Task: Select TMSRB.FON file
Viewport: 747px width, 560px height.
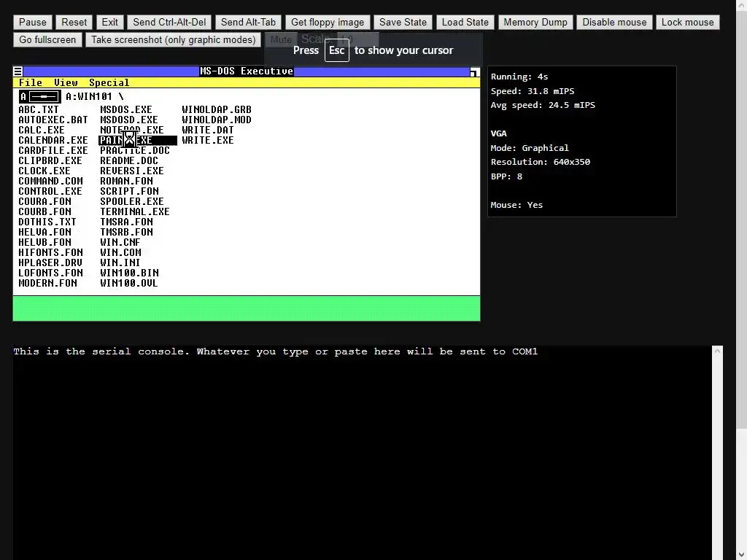Action: [x=127, y=233]
